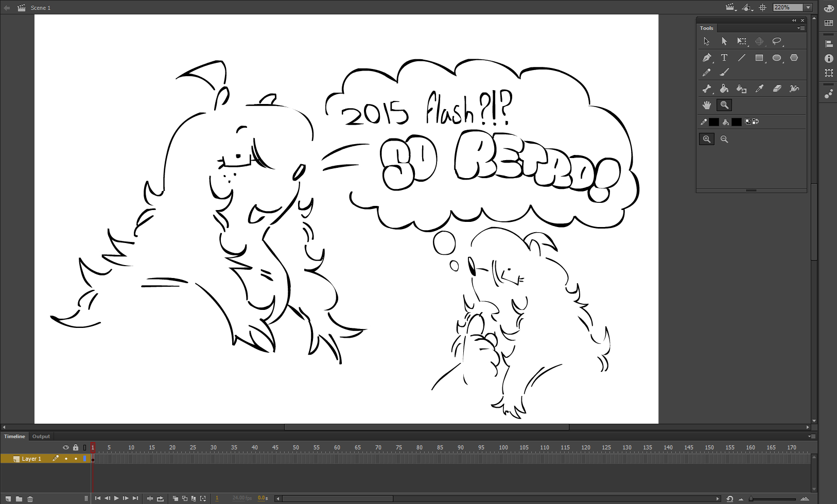Open the stroke color swatch

[713, 122]
